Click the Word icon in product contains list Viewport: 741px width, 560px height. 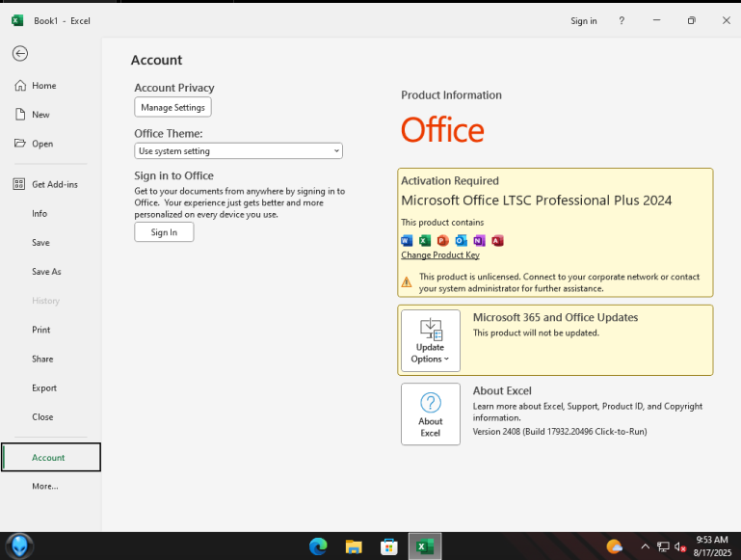point(407,241)
